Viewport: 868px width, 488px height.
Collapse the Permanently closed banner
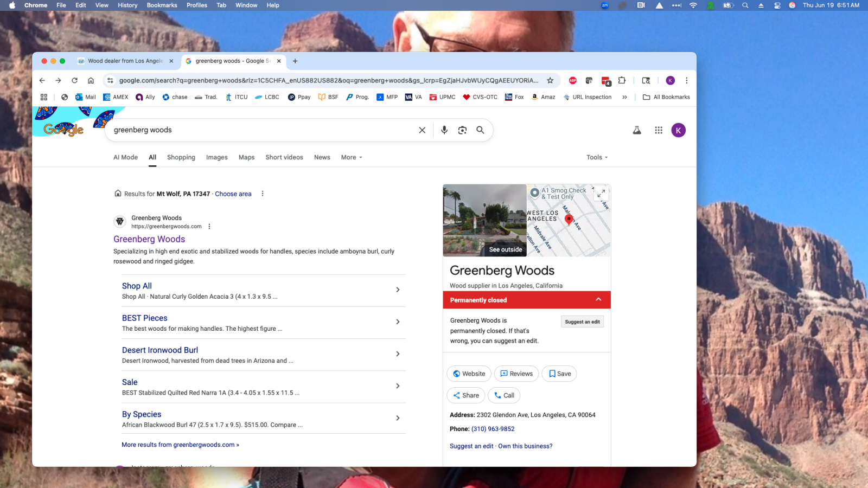(598, 299)
